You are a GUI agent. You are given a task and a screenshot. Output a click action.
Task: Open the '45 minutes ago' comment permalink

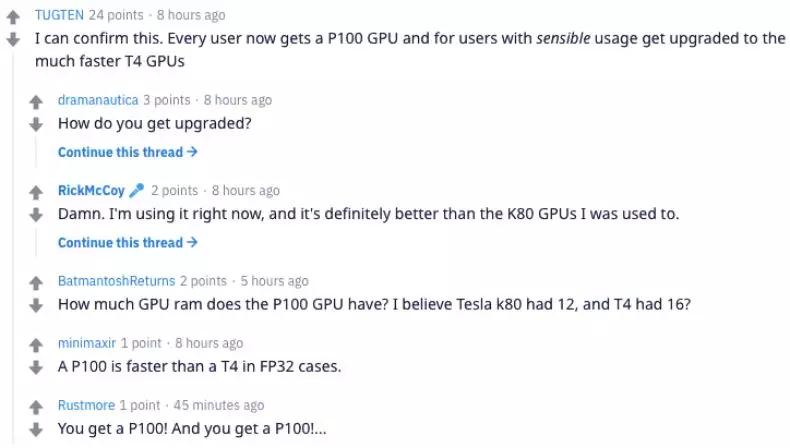(219, 405)
